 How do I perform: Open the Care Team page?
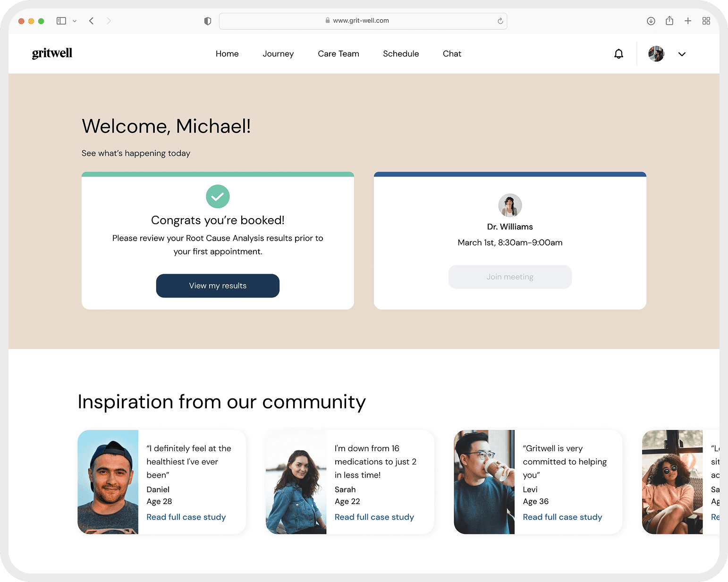(339, 53)
